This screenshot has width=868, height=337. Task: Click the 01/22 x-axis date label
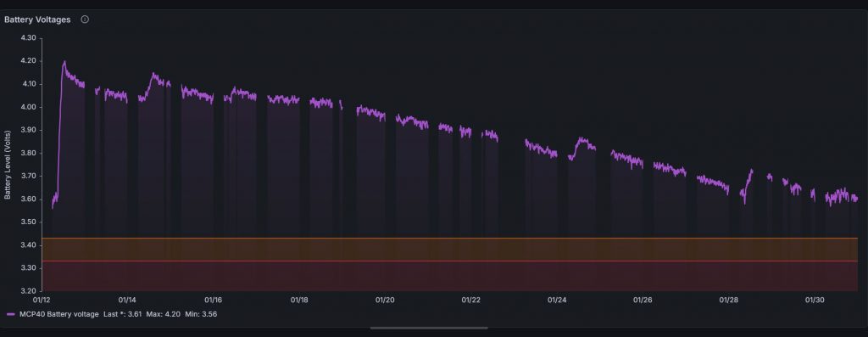470,300
